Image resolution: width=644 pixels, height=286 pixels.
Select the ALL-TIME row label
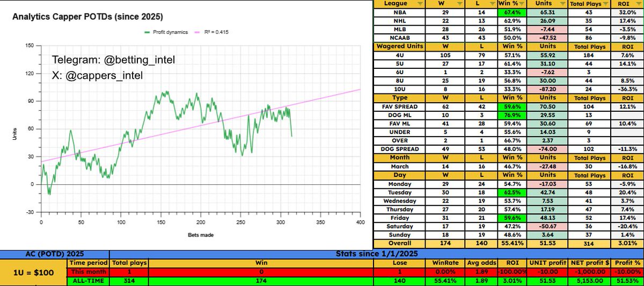tap(87, 281)
